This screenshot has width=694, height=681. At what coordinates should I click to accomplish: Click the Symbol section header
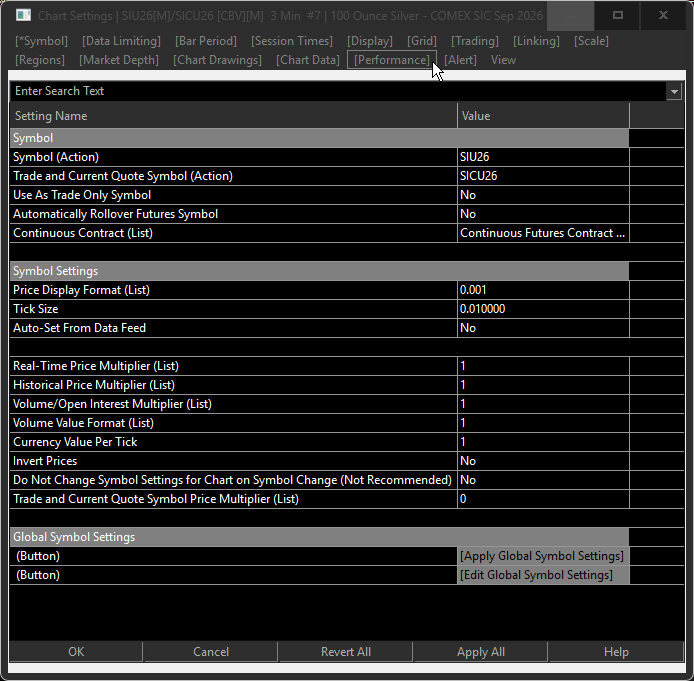pyautogui.click(x=319, y=138)
